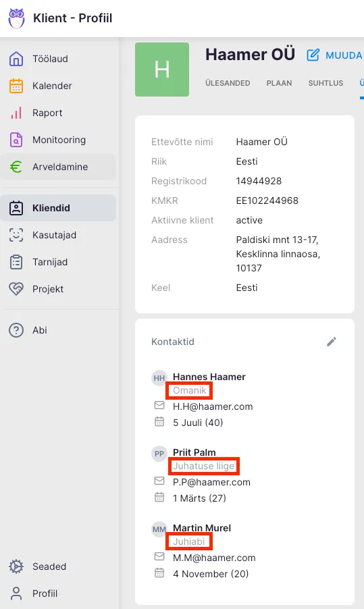
Task: Switch to the PLAAN tab
Action: (x=279, y=83)
